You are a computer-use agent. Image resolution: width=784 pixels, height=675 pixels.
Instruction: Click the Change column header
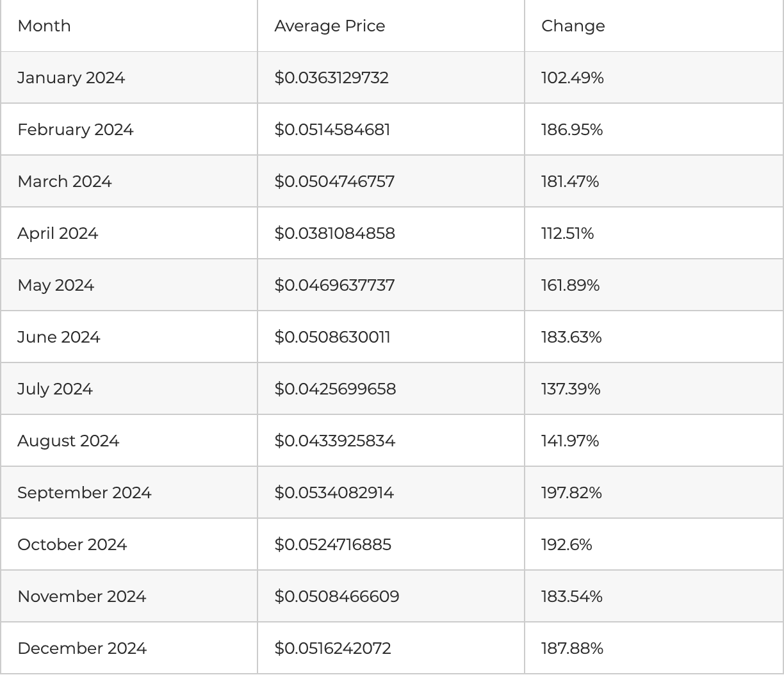(x=573, y=26)
